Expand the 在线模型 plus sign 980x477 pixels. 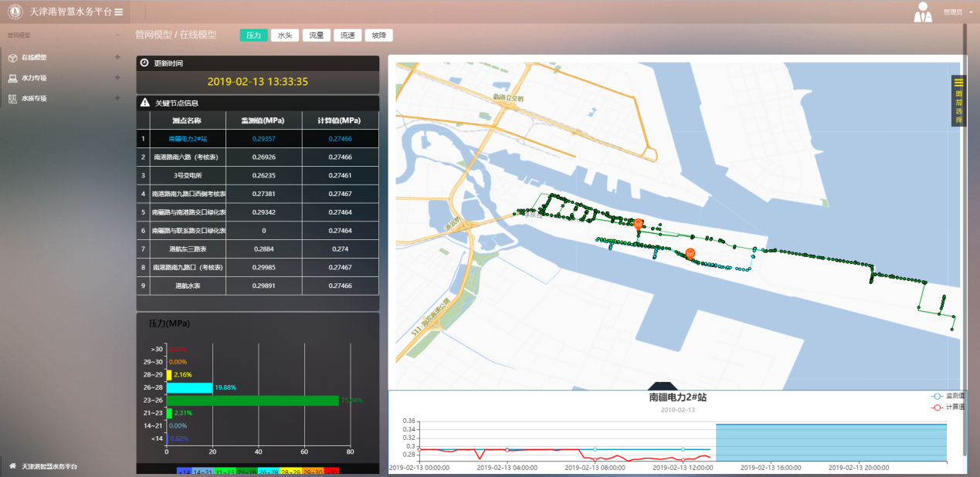[117, 57]
